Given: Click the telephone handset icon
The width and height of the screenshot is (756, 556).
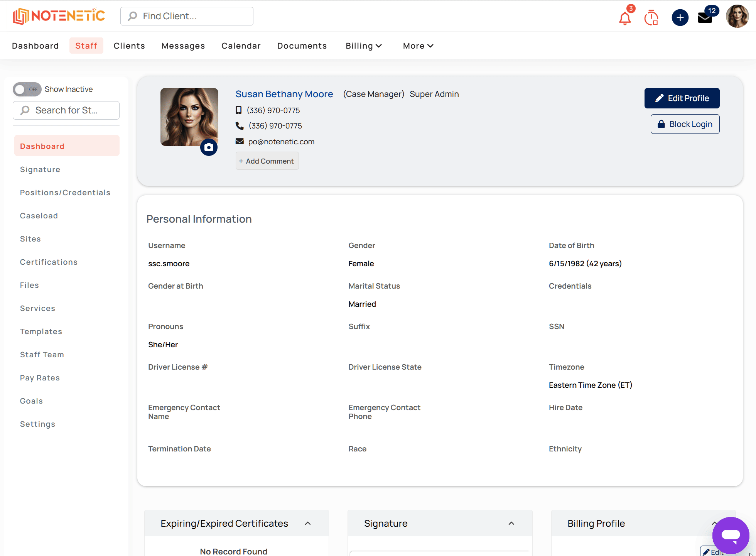Looking at the screenshot, I should 240,126.
